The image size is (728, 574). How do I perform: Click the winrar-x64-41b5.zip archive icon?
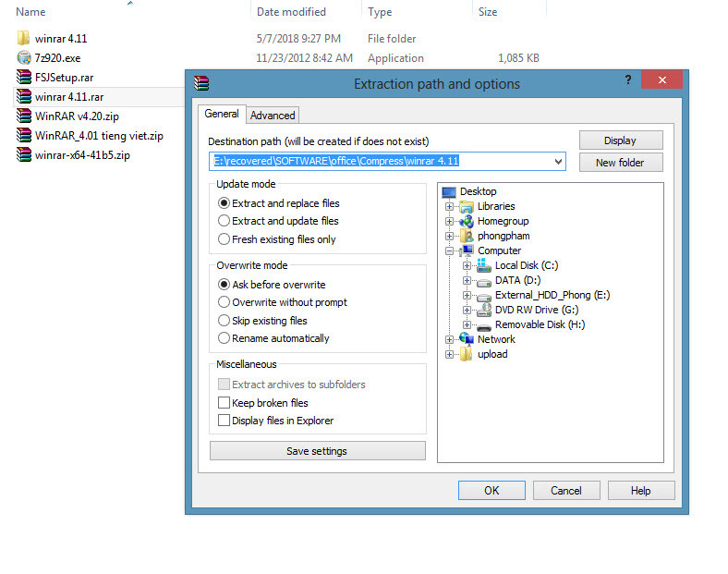pyautogui.click(x=24, y=155)
